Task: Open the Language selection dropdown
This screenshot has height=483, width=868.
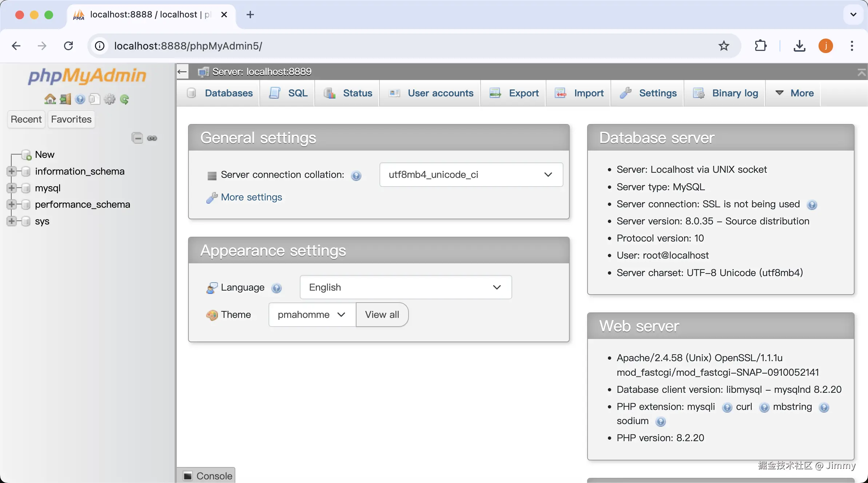Action: (406, 287)
